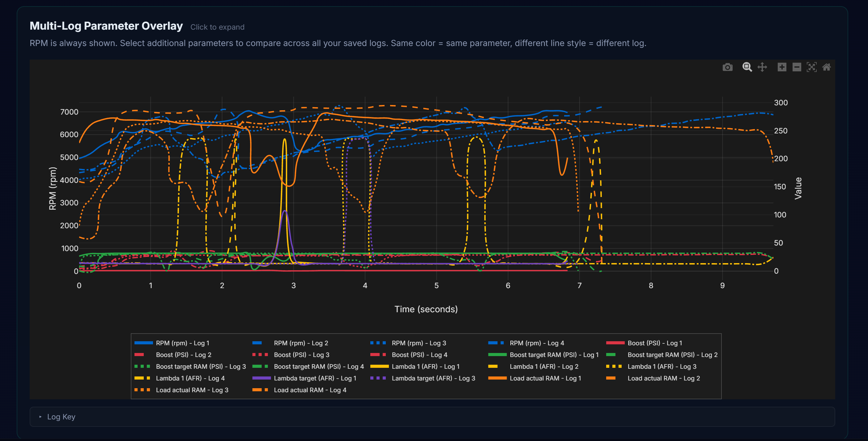Screen dimensions: 868x441
Task: Toggle Load actual RAM - Log 3
Action: [181, 390]
